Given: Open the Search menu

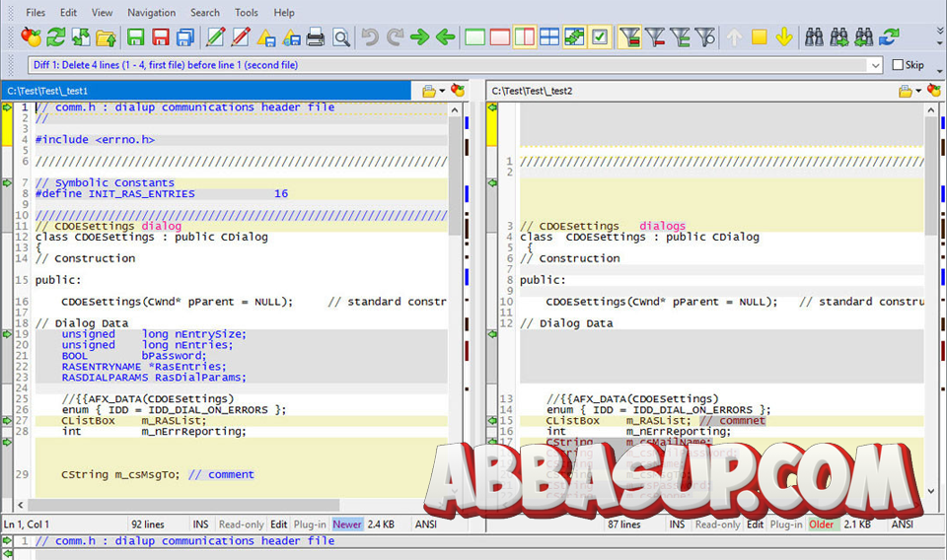Looking at the screenshot, I should coord(205,12).
